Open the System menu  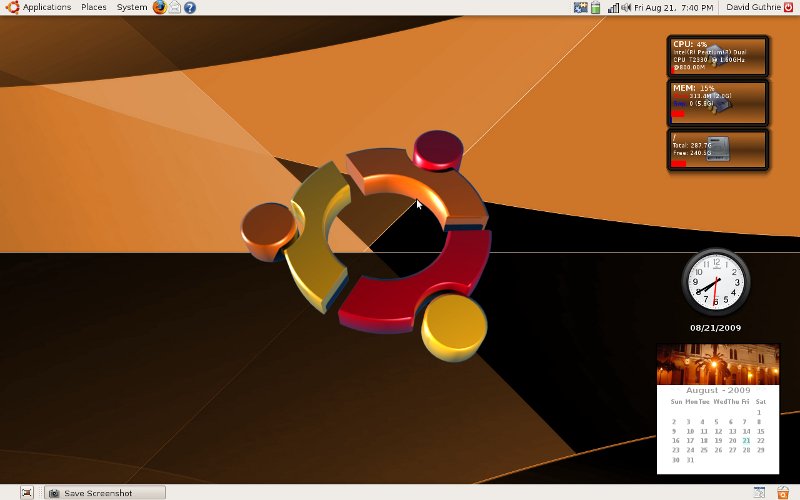(131, 7)
